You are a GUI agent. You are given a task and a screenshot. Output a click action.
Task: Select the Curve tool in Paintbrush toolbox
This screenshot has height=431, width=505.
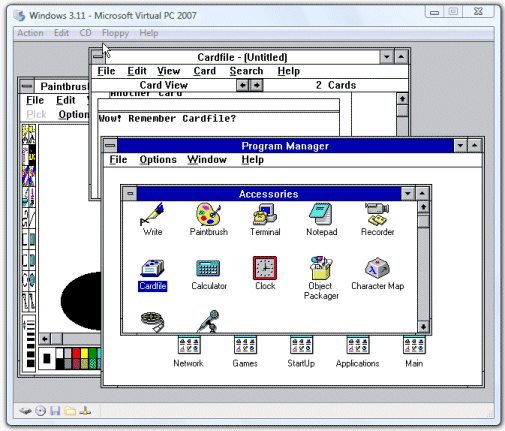[26, 218]
